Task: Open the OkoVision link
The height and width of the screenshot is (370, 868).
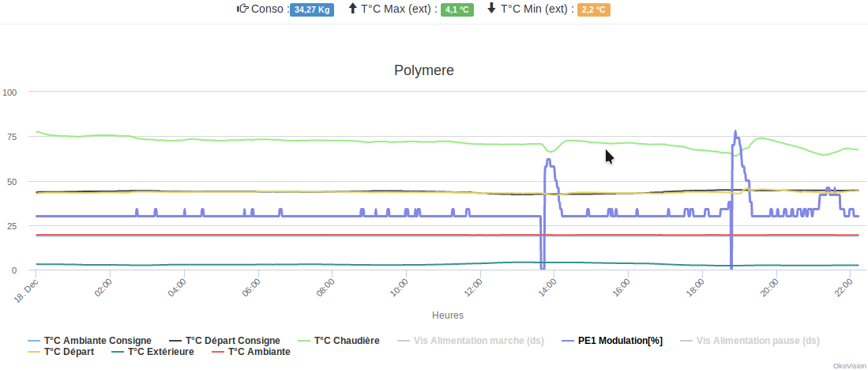Action: (849, 365)
